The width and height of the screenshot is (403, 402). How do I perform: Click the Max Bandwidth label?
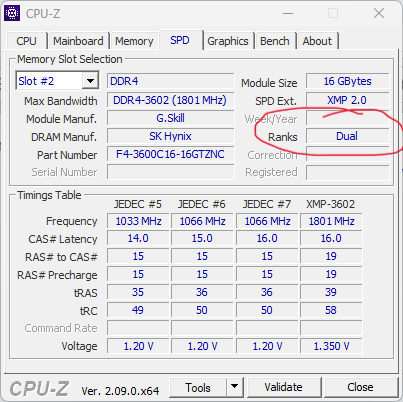(61, 101)
